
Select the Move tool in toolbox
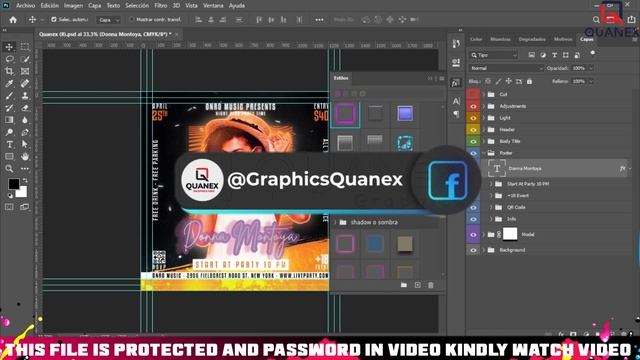pyautogui.click(x=9, y=47)
